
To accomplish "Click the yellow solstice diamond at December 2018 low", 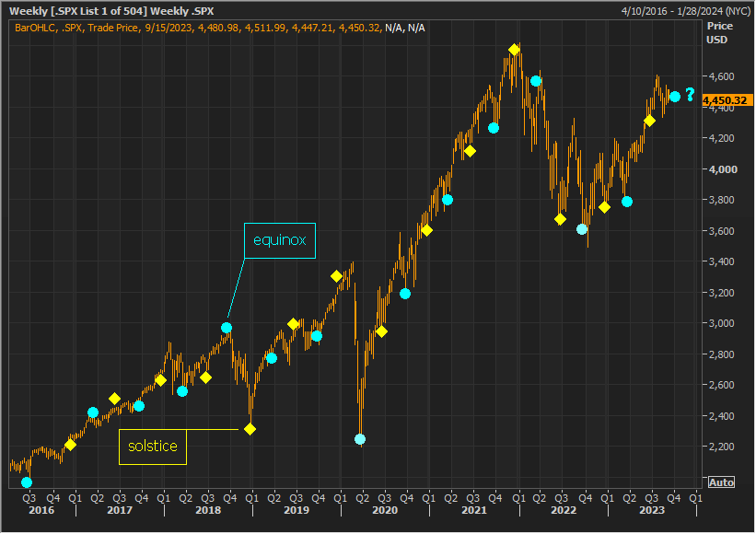I will click(x=250, y=429).
